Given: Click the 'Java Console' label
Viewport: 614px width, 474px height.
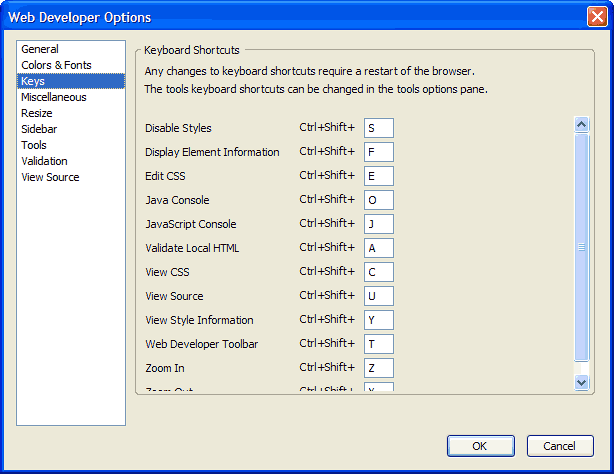Looking at the screenshot, I should (177, 200).
